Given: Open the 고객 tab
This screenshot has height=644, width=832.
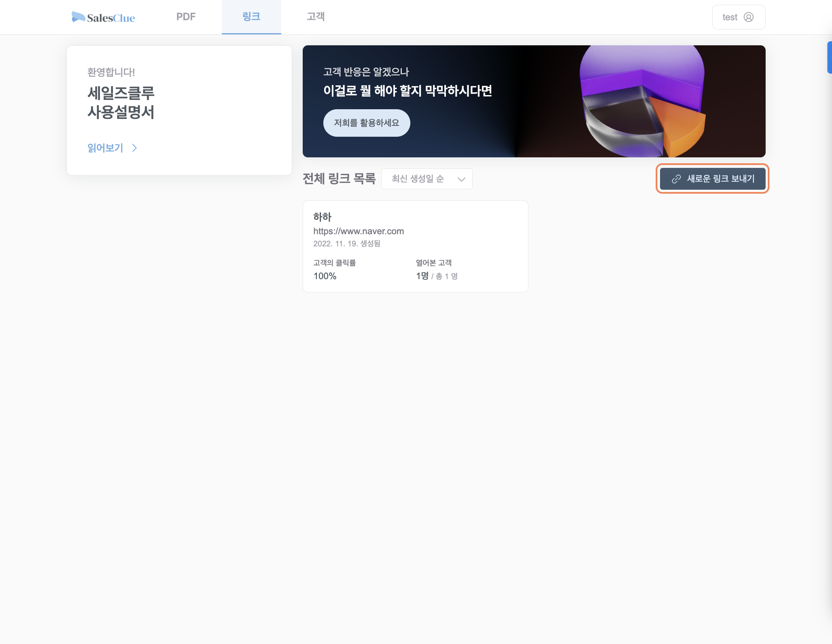Looking at the screenshot, I should click(x=316, y=17).
